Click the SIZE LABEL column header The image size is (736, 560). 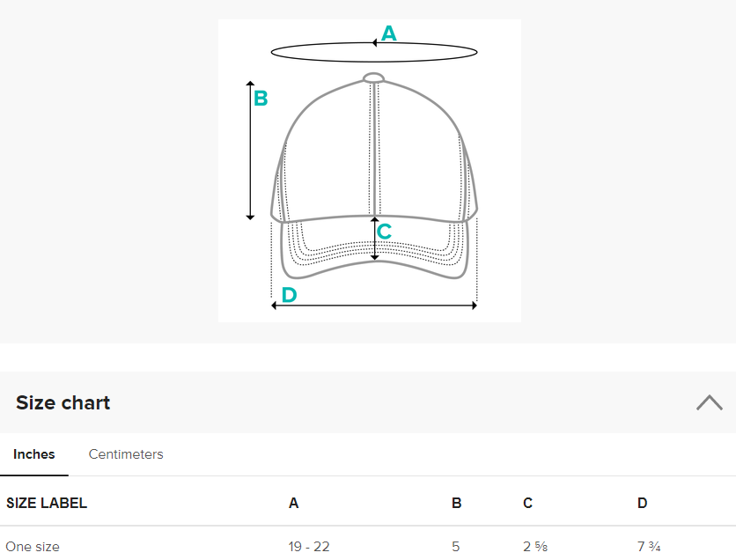click(47, 503)
